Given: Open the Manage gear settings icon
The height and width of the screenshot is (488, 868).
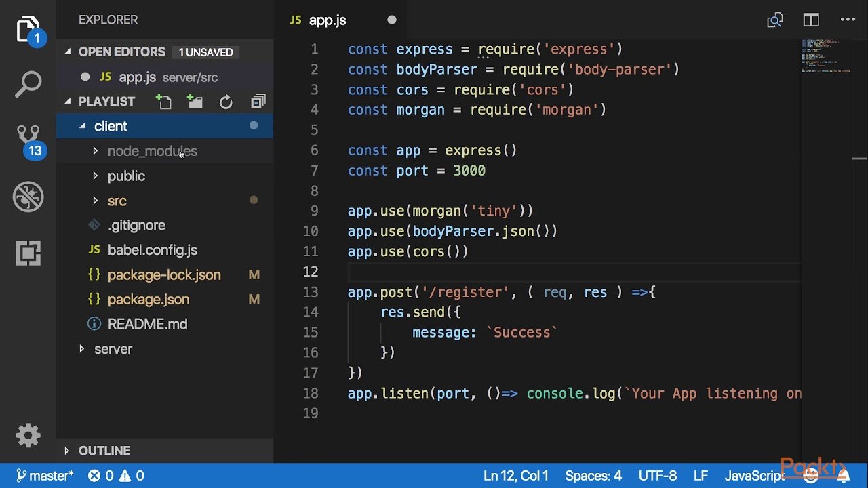Looking at the screenshot, I should pos(28,435).
